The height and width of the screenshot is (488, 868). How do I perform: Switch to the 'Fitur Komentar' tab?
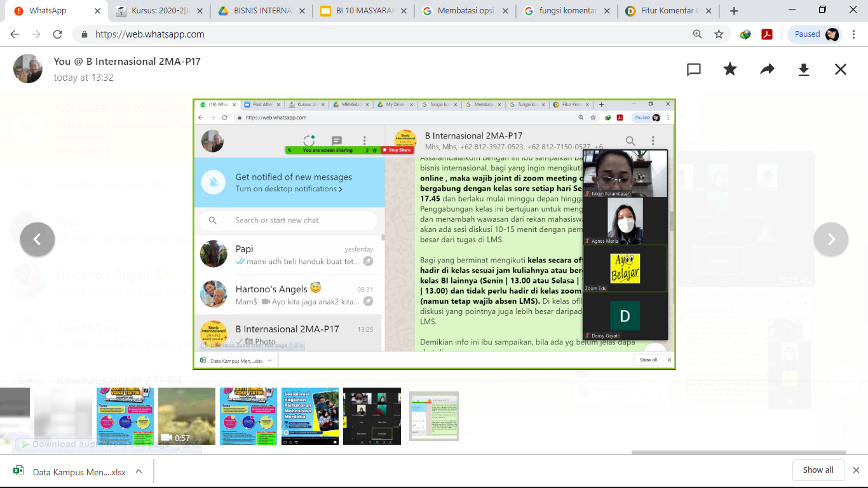pos(667,11)
